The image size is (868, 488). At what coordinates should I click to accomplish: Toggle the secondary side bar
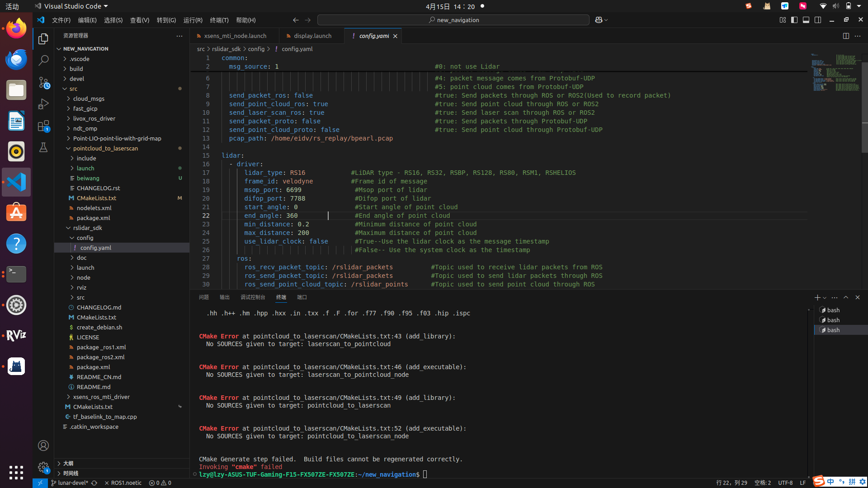[x=818, y=20]
